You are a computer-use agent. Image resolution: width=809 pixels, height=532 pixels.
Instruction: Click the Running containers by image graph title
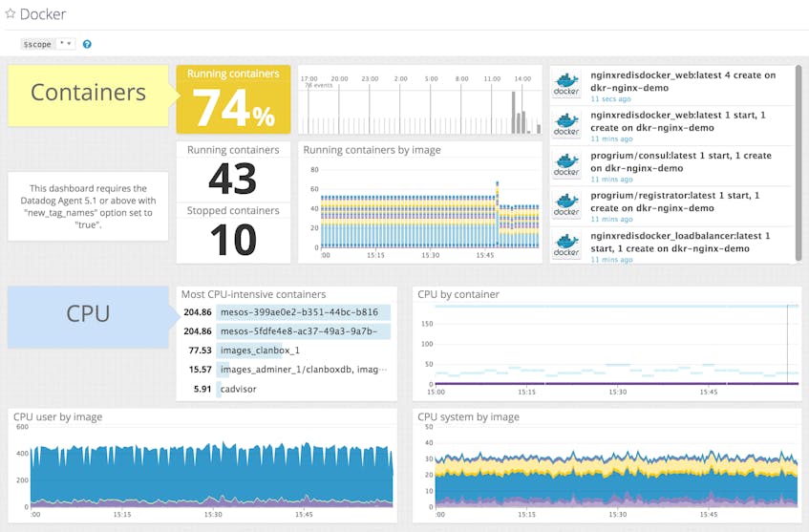click(x=372, y=150)
